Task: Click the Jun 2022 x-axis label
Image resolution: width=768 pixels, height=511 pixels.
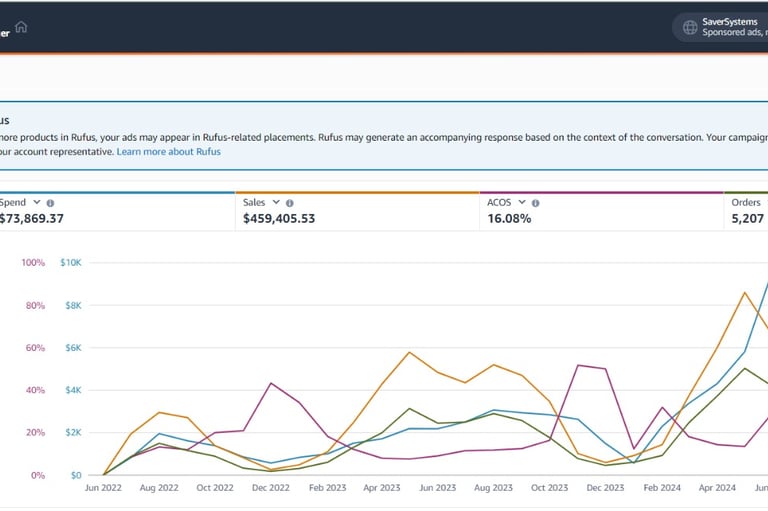Action: (104, 489)
